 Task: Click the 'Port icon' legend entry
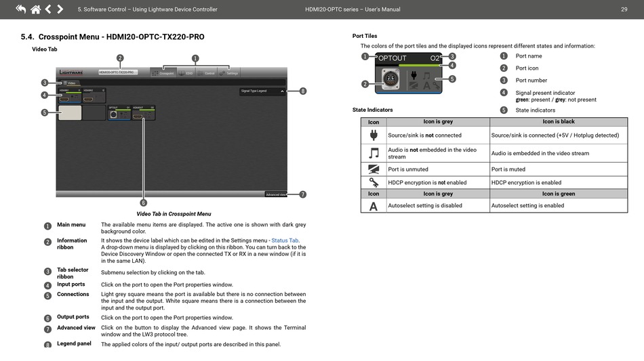527,68
